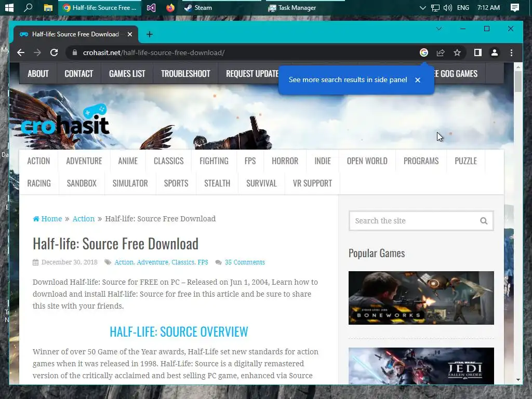
Task: Open Chrome three-dot menu
Action: [x=511, y=52]
